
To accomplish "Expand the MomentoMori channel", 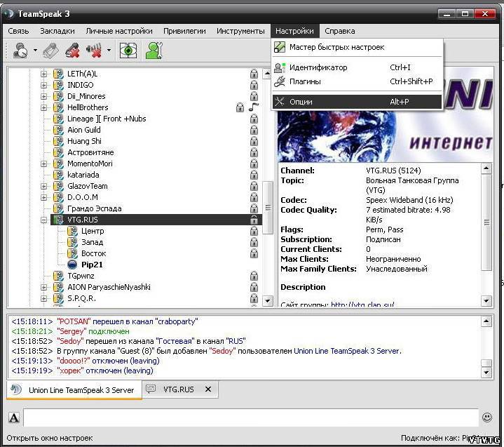I will [x=43, y=164].
